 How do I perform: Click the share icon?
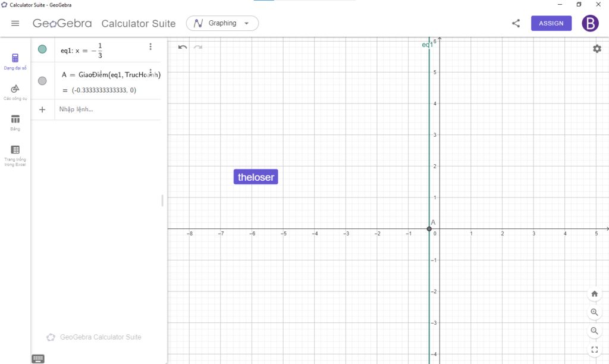pyautogui.click(x=516, y=23)
